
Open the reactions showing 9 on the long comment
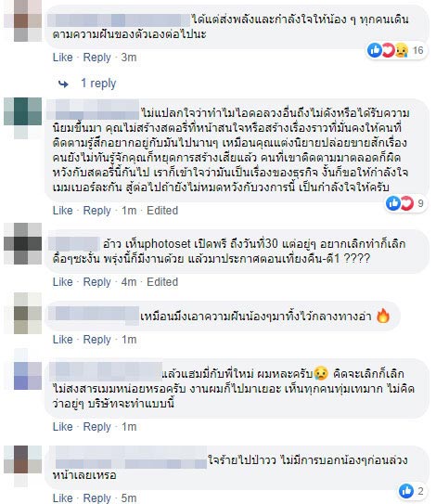(404, 203)
